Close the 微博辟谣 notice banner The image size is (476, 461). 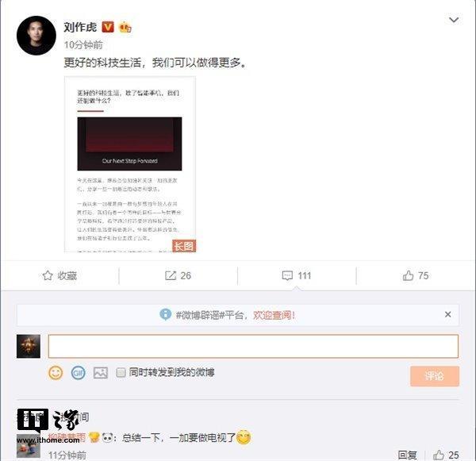point(447,314)
